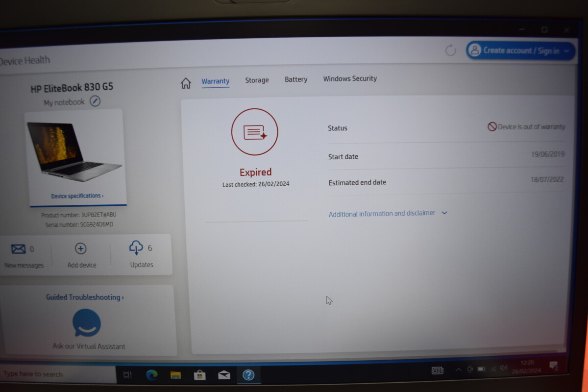
Task: Open File Explorer from taskbar
Action: coord(175,375)
